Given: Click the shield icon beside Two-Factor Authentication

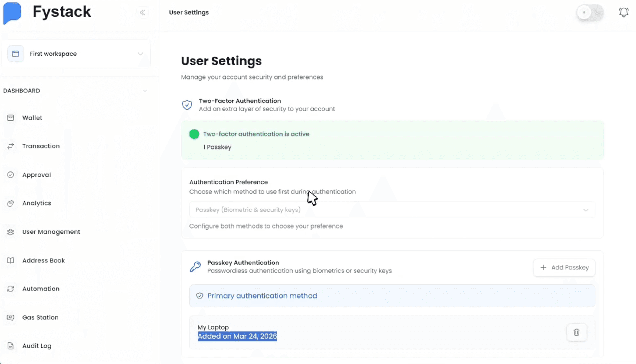Looking at the screenshot, I should click(x=187, y=104).
